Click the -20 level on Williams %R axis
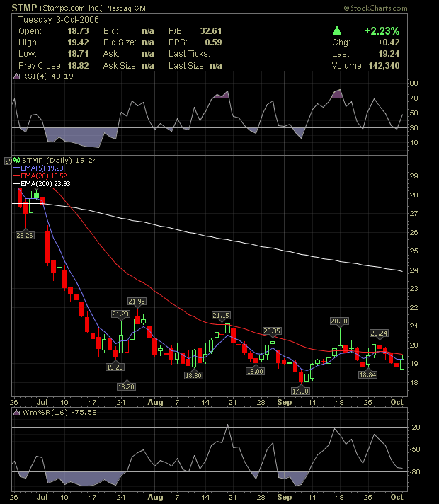This screenshot has width=439, height=504. (x=415, y=427)
